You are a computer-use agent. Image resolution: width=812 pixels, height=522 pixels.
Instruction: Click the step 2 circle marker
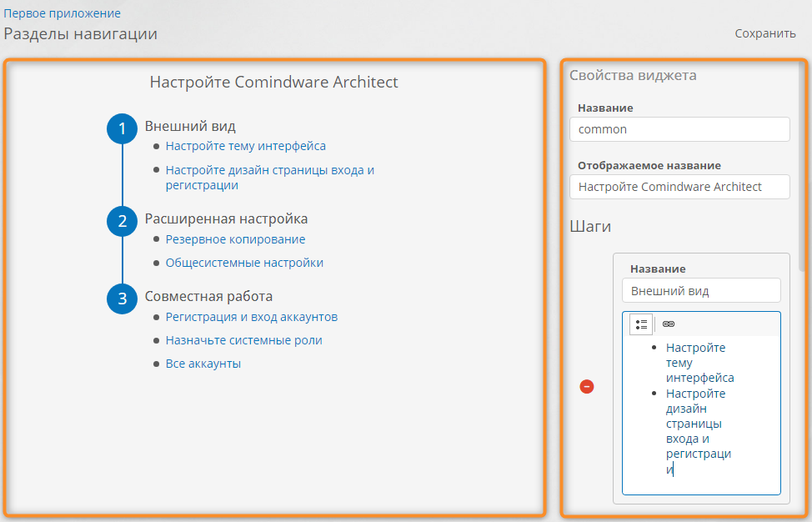[122, 221]
